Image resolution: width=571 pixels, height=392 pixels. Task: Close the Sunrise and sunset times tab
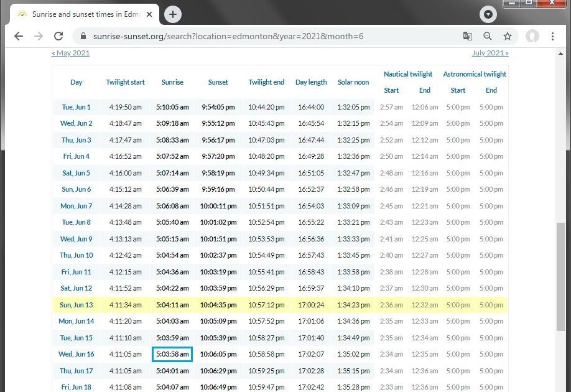[x=149, y=14]
